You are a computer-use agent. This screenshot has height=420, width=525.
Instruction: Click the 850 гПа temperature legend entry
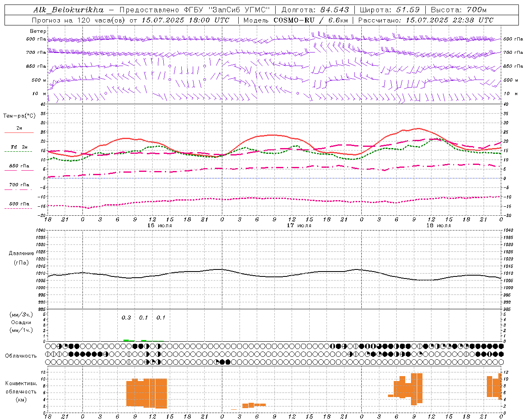19,166
